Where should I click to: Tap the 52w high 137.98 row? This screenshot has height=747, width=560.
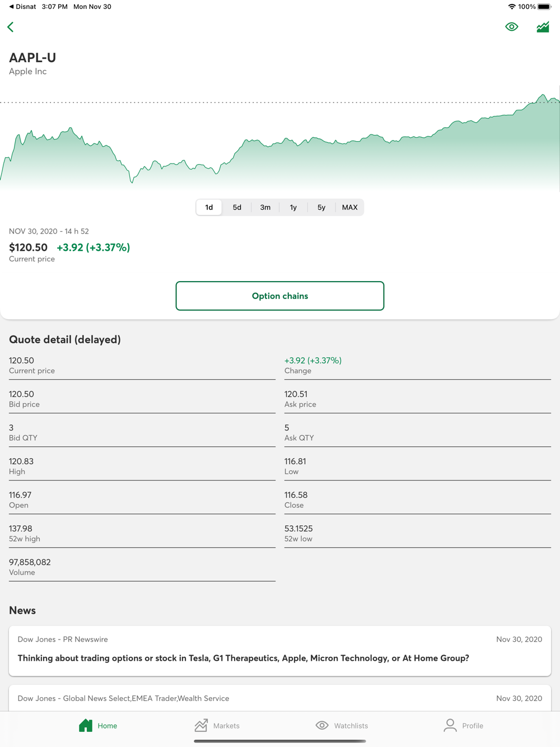pyautogui.click(x=142, y=533)
